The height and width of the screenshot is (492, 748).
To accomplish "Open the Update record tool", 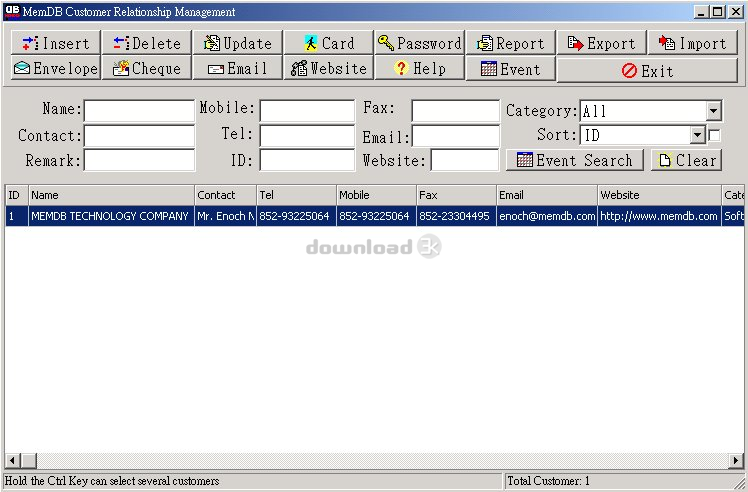I will coord(238,43).
